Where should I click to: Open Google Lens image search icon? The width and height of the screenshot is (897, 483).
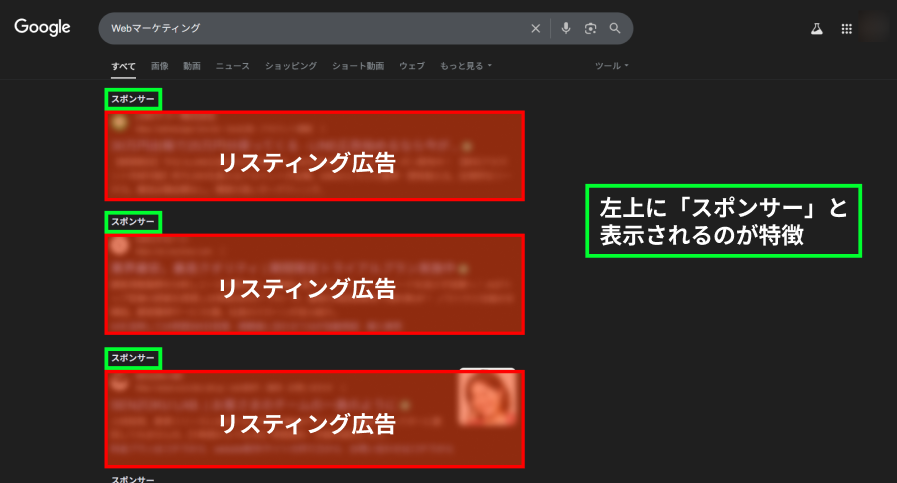590,28
